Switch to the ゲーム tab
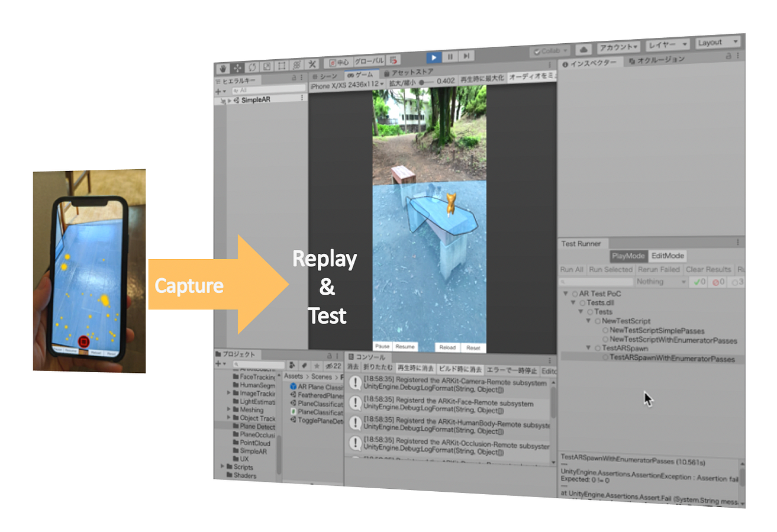The width and height of the screenshot is (777, 532). pyautogui.click(x=361, y=75)
